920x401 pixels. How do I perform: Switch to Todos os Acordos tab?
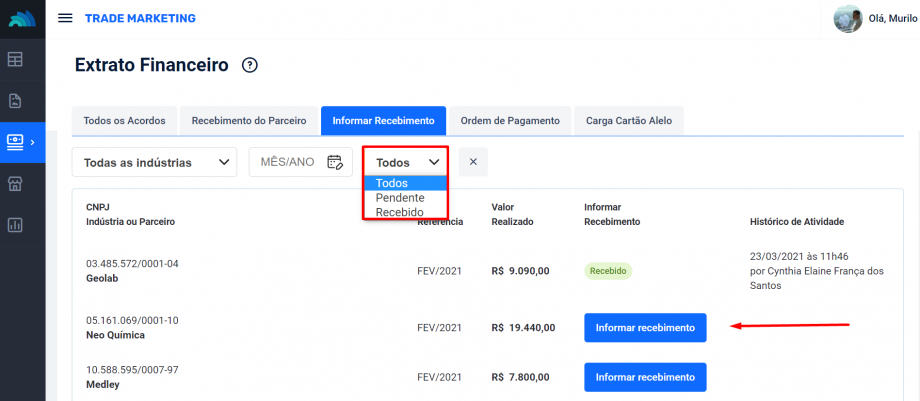[x=125, y=120]
